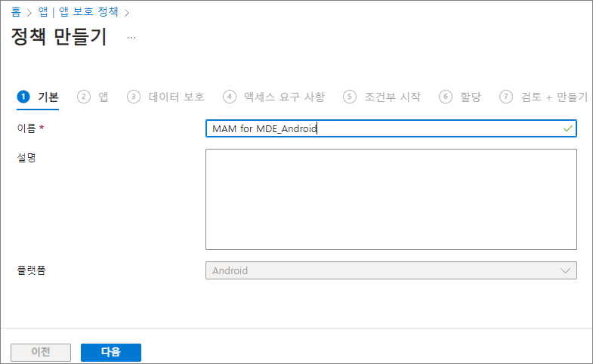Image resolution: width=593 pixels, height=364 pixels.
Task: Open the 조건부 시작 step tab
Action: [x=382, y=97]
